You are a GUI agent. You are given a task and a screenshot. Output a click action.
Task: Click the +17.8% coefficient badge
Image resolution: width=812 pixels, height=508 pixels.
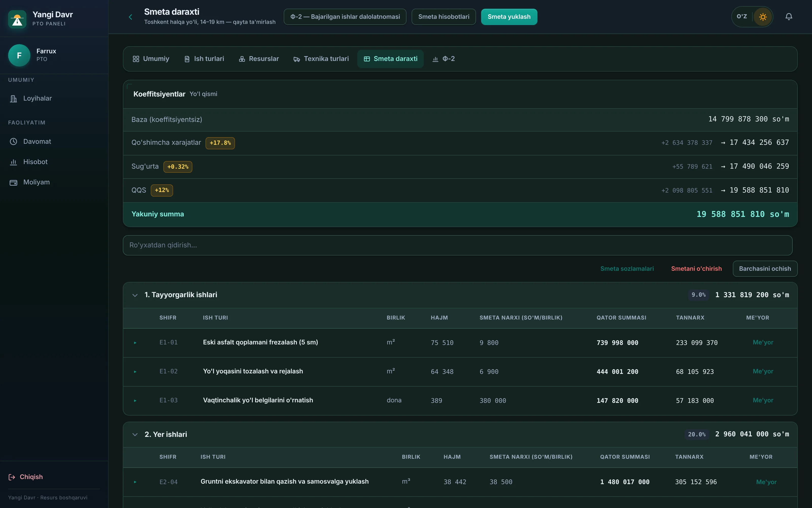pyautogui.click(x=220, y=143)
